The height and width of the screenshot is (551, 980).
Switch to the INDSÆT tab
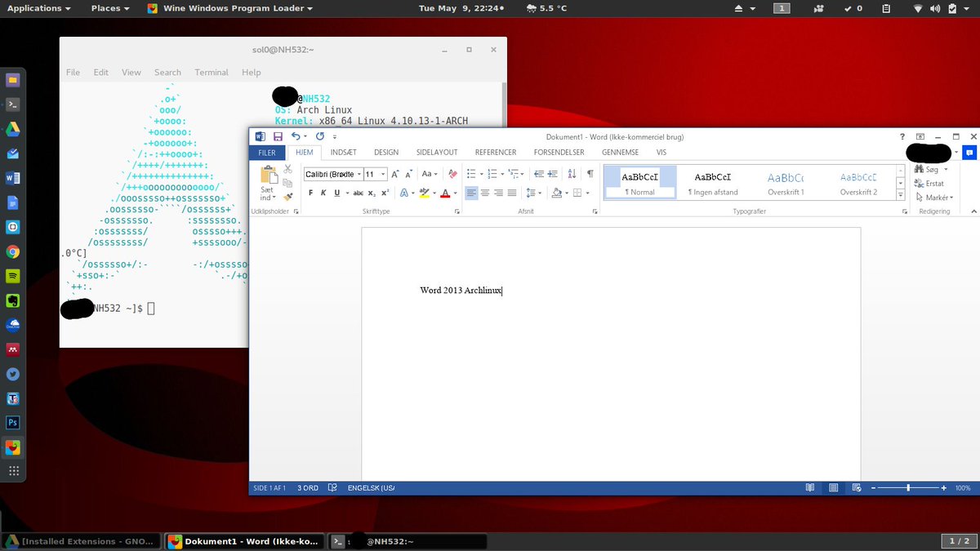(x=343, y=153)
